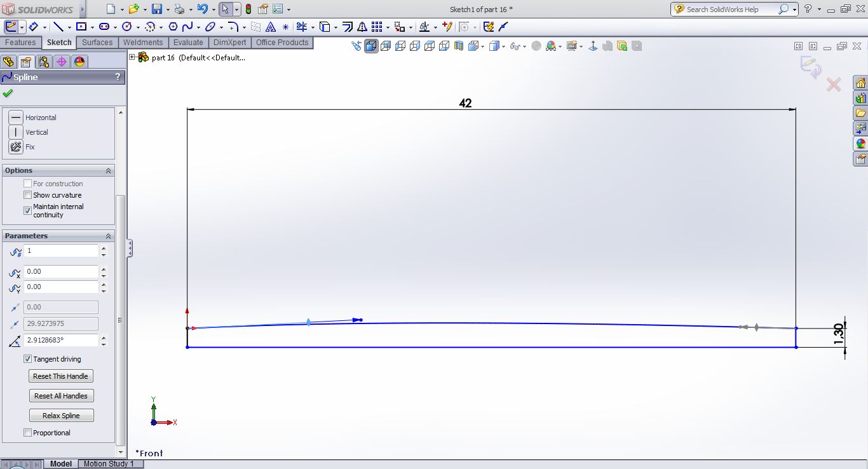Open the DimXpertManager crosshair tab icon
Screen dimensions: 868x469
click(x=61, y=62)
